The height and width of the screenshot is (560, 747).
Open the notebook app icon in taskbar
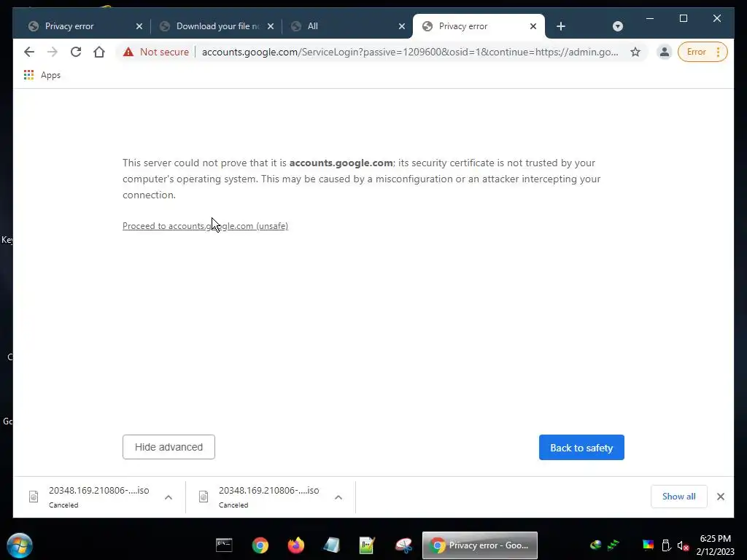coord(332,545)
